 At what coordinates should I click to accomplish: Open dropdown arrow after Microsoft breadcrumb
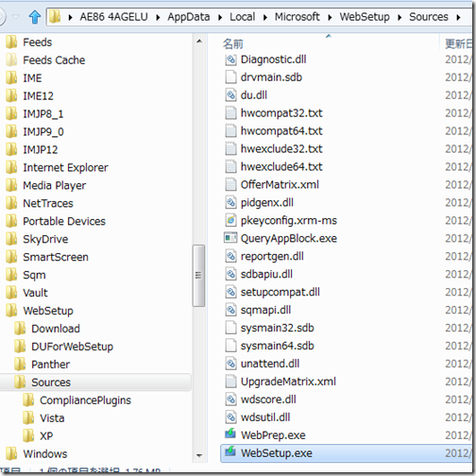tap(330, 17)
